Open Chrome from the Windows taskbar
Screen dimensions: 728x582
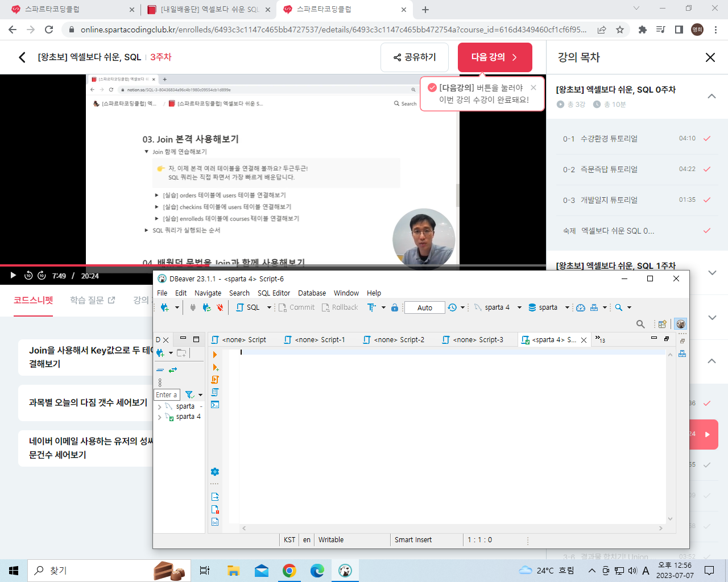[x=289, y=571]
